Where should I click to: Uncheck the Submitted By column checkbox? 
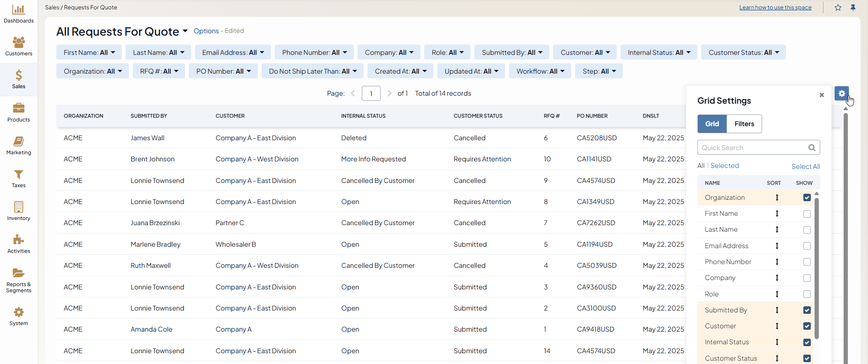[x=807, y=310]
